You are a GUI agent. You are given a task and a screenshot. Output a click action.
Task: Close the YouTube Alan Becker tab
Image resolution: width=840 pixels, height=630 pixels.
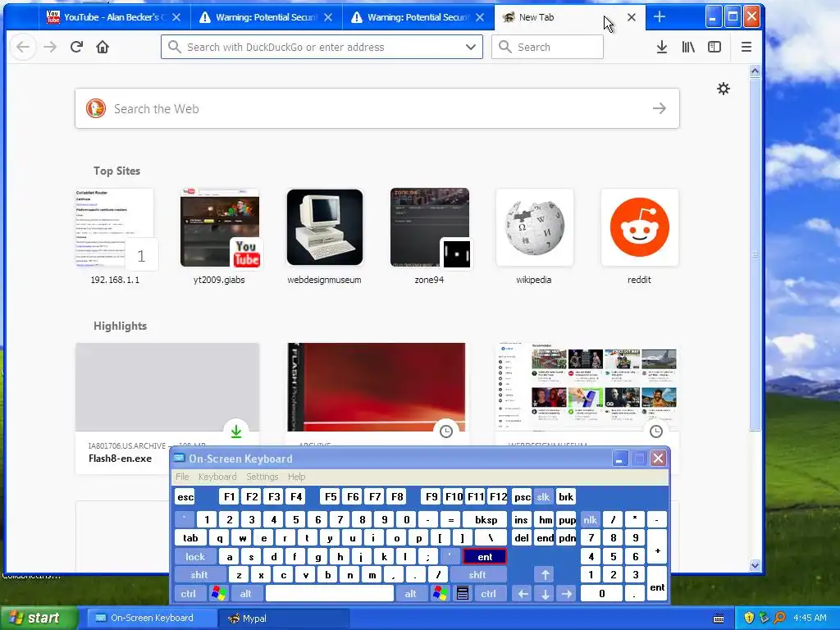click(176, 17)
